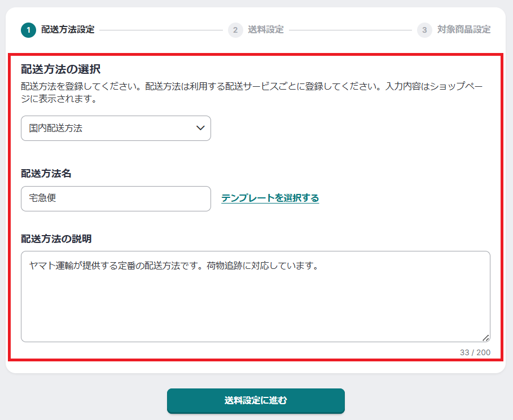Screen dimensions: 513x420
Task: Click the 配送方法の説明 field label
Action: click(x=56, y=238)
